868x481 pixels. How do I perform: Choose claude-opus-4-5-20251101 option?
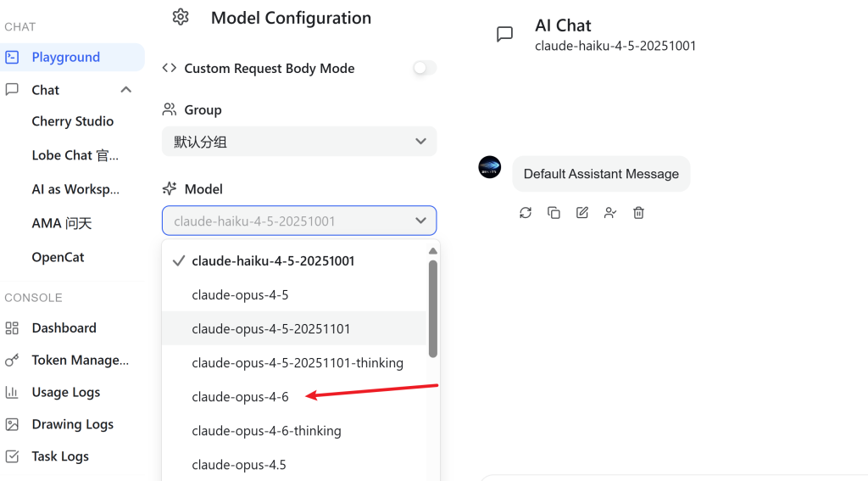(x=294, y=328)
